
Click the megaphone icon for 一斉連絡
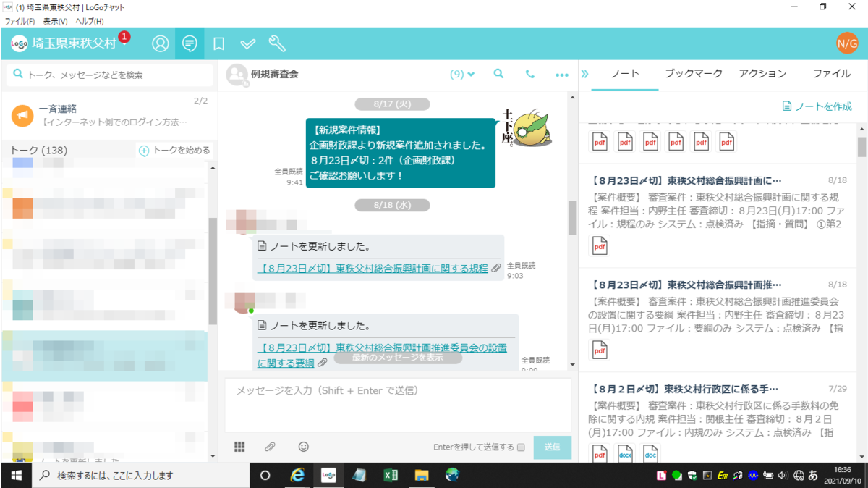click(22, 114)
